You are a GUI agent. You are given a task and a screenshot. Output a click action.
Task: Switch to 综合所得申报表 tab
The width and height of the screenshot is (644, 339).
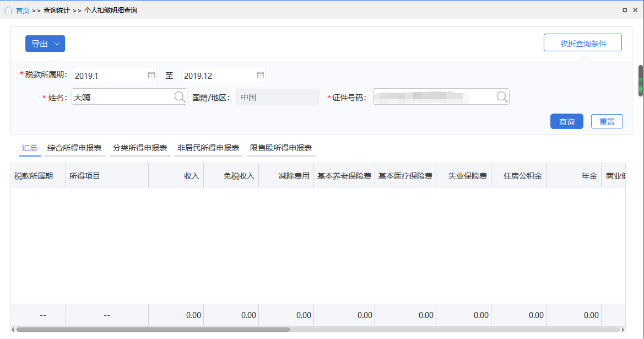tap(74, 148)
